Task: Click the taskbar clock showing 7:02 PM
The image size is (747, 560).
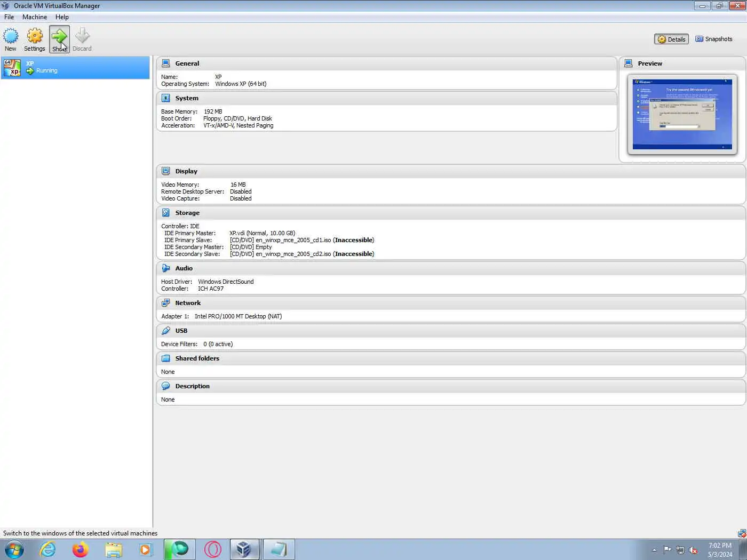Action: pos(720,550)
